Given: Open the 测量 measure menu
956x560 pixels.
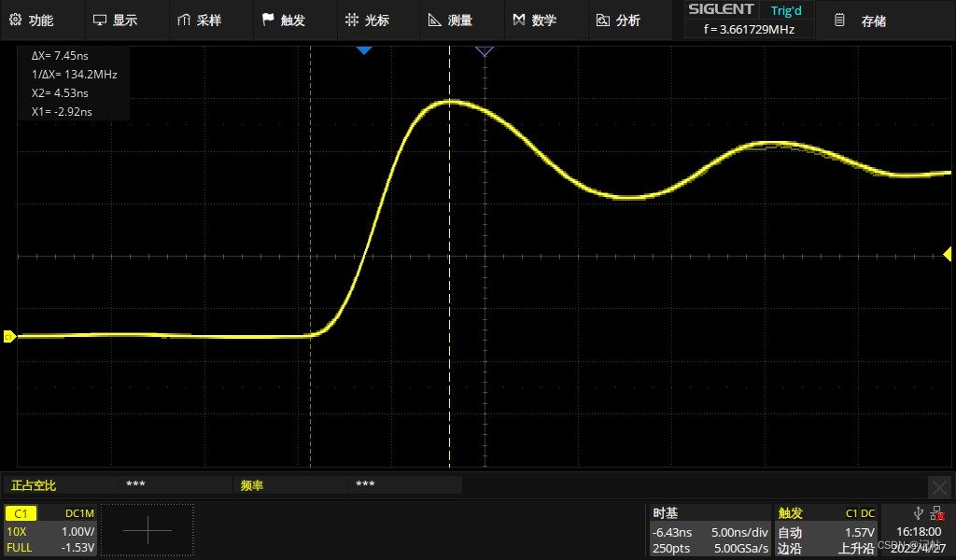Looking at the screenshot, I should tap(460, 21).
